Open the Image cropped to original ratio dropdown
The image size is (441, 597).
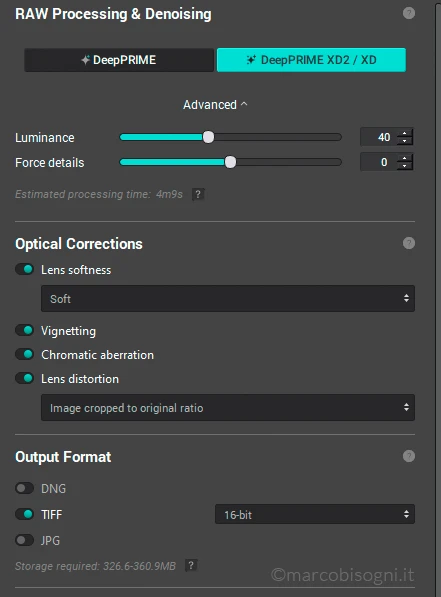[x=228, y=408]
